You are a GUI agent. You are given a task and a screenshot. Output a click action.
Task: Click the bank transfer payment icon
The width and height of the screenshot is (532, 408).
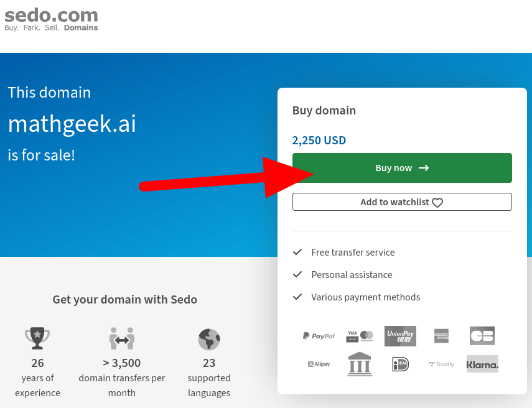[x=359, y=364]
